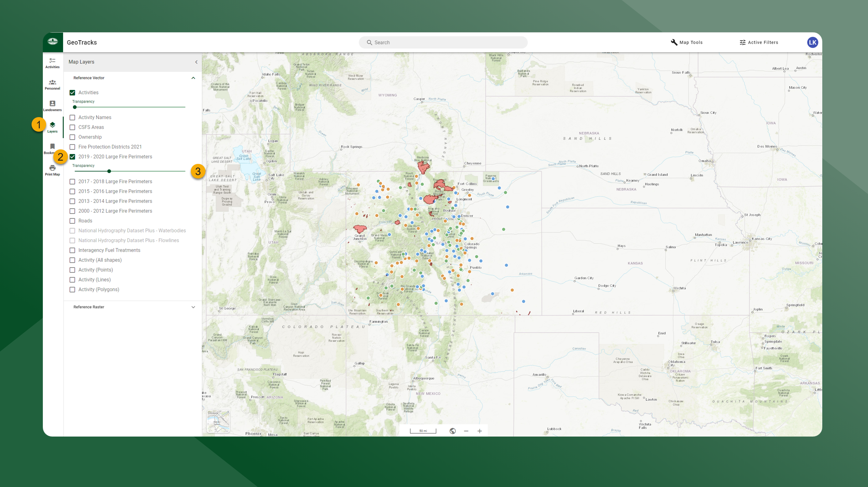This screenshot has width=868, height=487.
Task: Open the Landowners sidebar panel
Action: tap(52, 106)
